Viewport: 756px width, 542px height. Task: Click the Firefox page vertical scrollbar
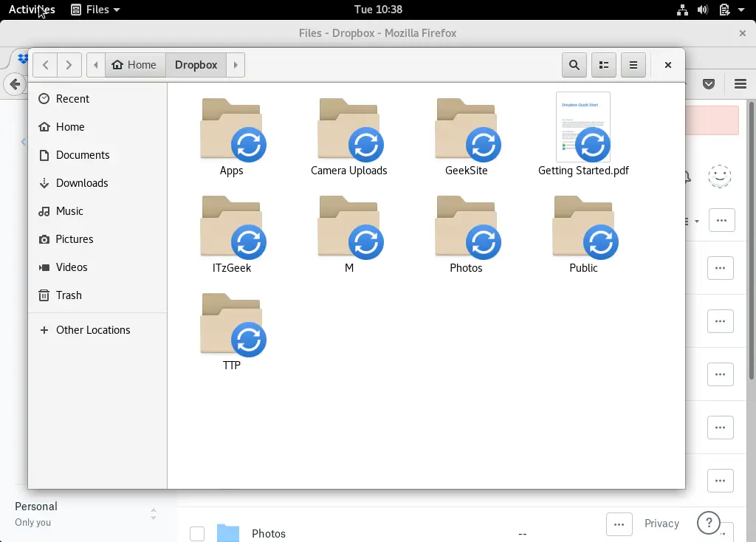click(751, 241)
